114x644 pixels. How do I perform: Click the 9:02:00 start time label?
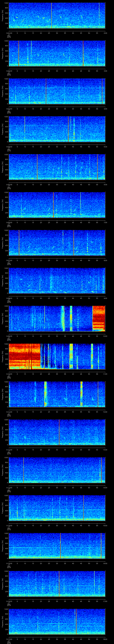9,71
